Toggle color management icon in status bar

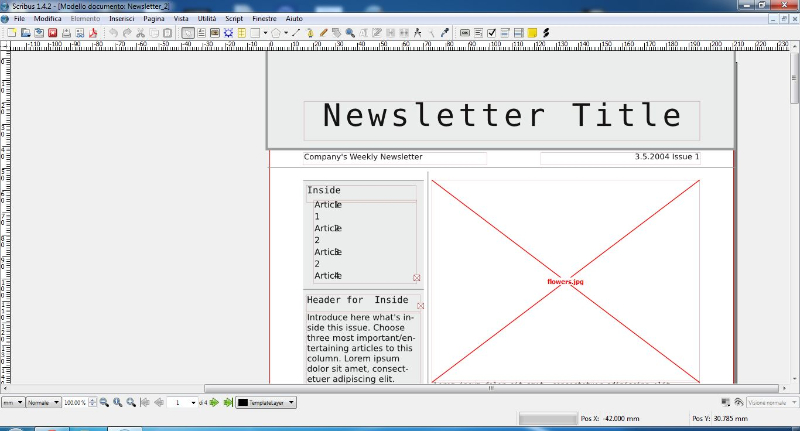[x=726, y=402]
